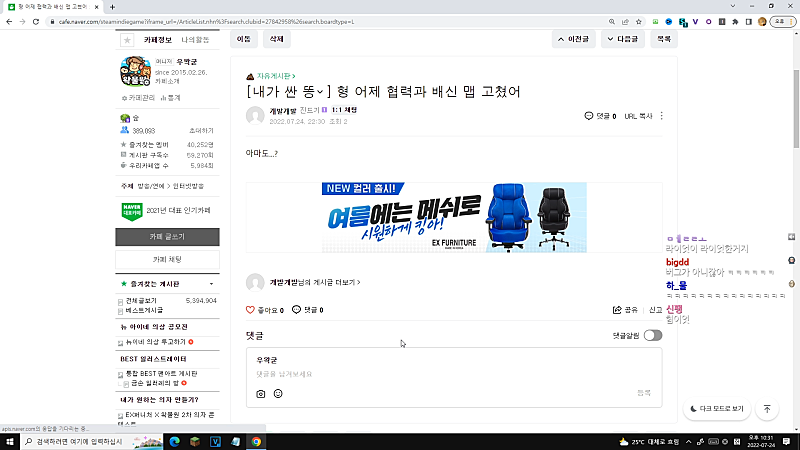Open the tab search chevron in title bar

tap(733, 6)
